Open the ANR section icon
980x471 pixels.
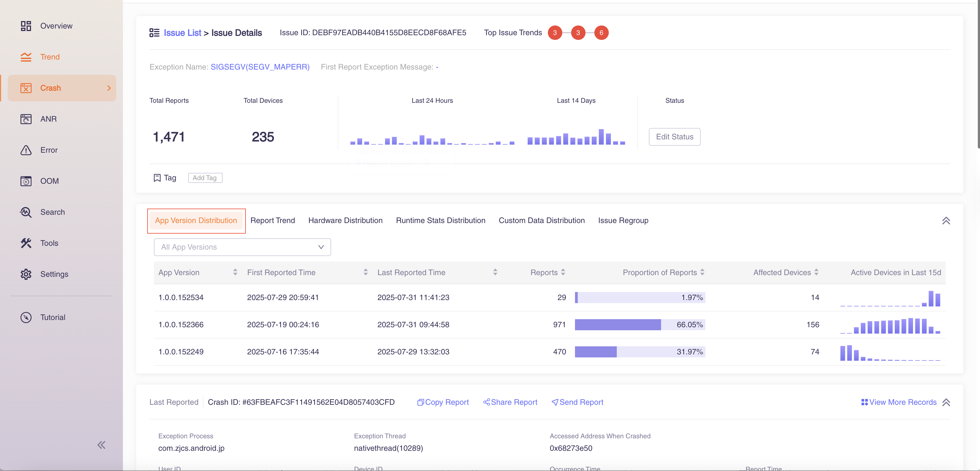[26, 119]
